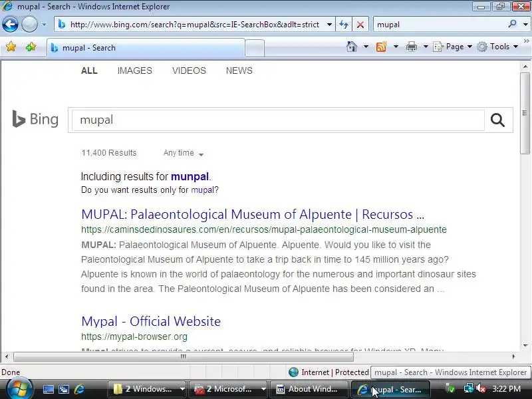Click the muted volume tray icon
Screen dimensions: 532x399
[x=480, y=388]
